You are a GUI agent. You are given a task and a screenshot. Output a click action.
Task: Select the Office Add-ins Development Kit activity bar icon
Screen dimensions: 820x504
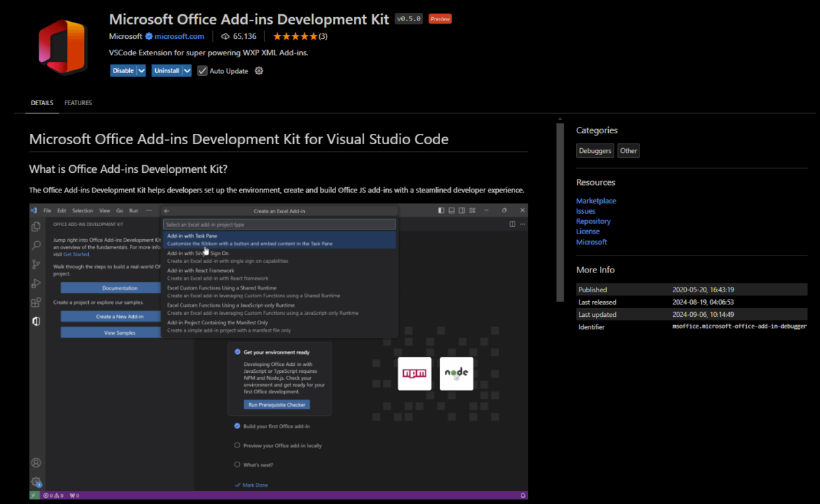click(x=36, y=321)
